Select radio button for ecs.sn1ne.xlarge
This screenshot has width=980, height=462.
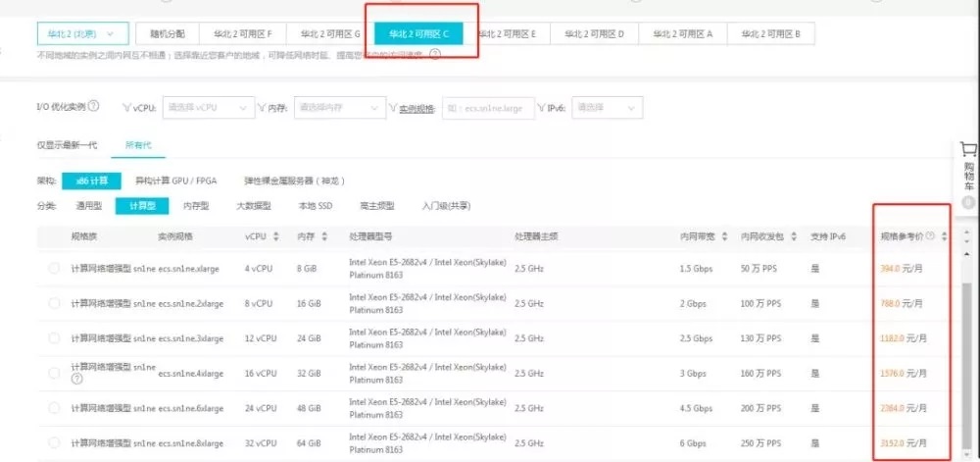[x=54, y=268]
